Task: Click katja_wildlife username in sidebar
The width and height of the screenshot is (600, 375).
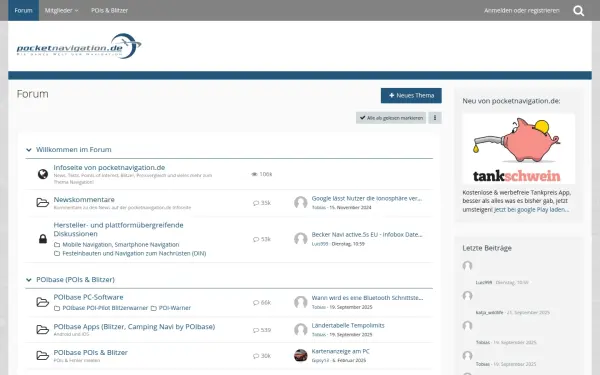Action: [489, 313]
